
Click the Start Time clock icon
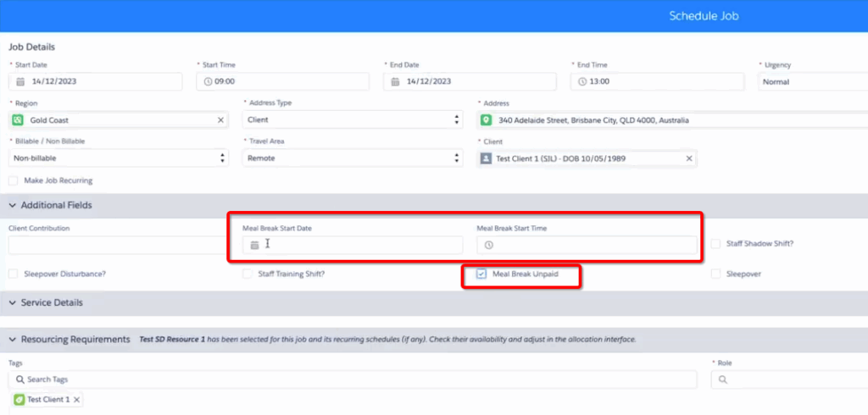click(x=209, y=82)
